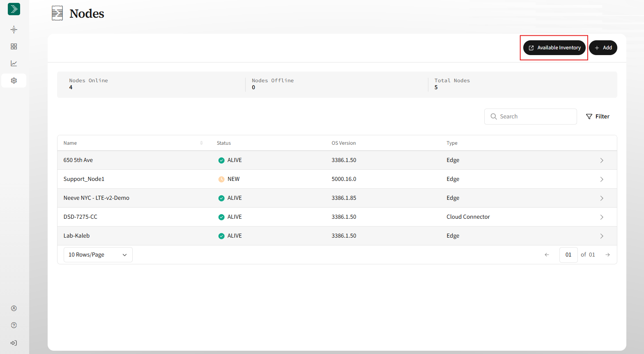The height and width of the screenshot is (354, 644).
Task: Go to previous page arrow
Action: pyautogui.click(x=547, y=255)
